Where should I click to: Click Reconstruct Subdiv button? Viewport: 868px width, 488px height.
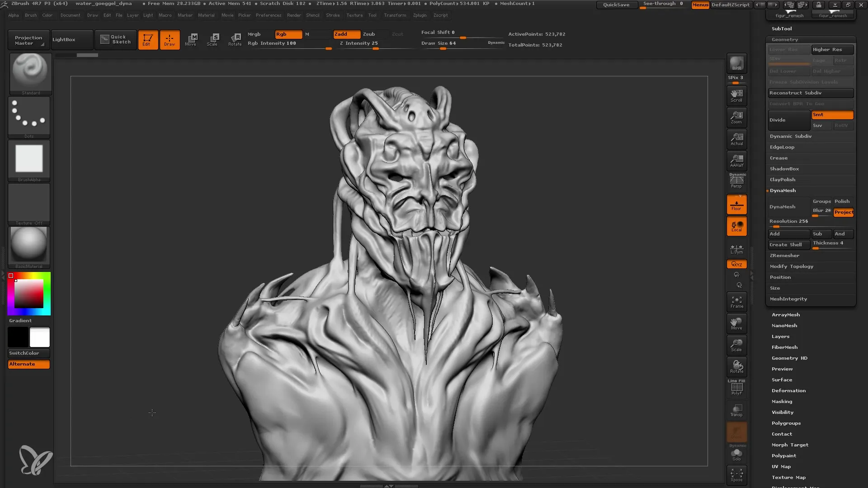tap(811, 93)
